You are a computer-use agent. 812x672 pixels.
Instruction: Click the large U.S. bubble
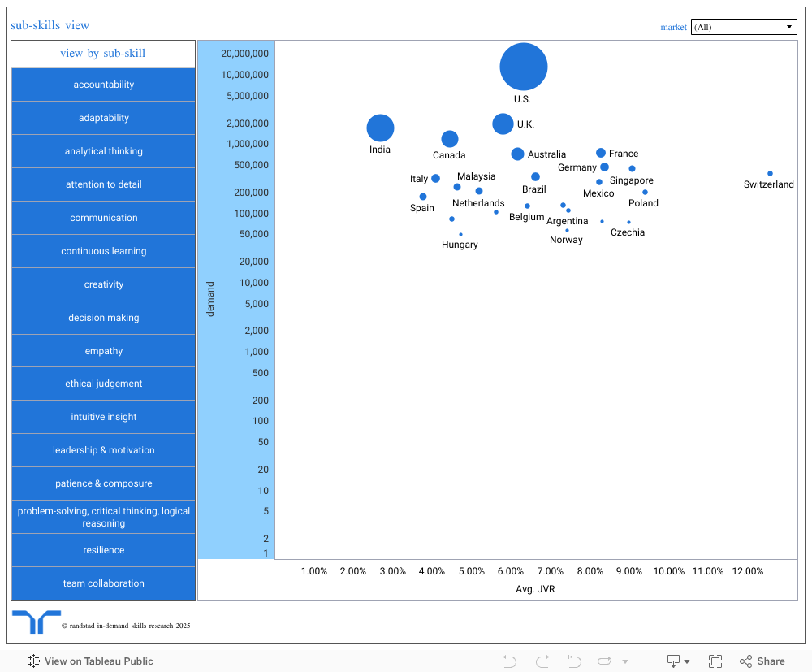coord(524,67)
